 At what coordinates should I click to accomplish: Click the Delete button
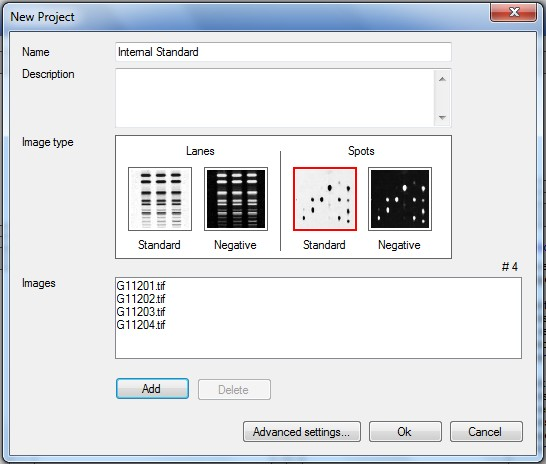(234, 390)
